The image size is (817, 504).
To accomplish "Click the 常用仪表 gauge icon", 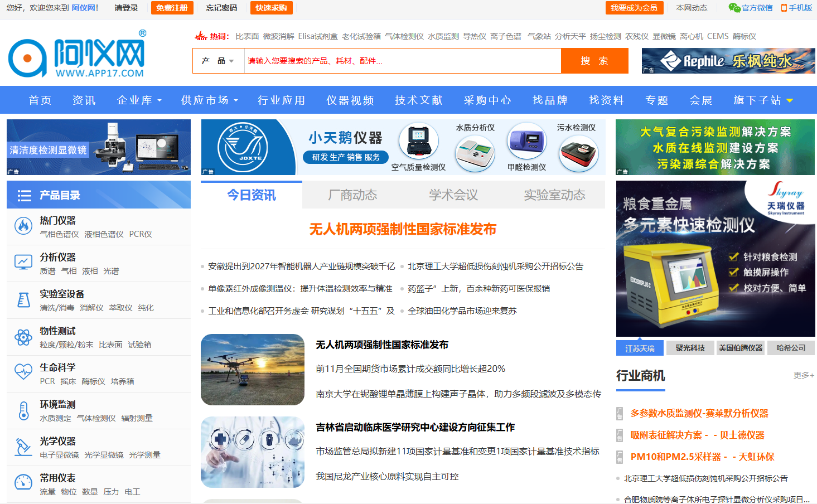I will pyautogui.click(x=23, y=482).
